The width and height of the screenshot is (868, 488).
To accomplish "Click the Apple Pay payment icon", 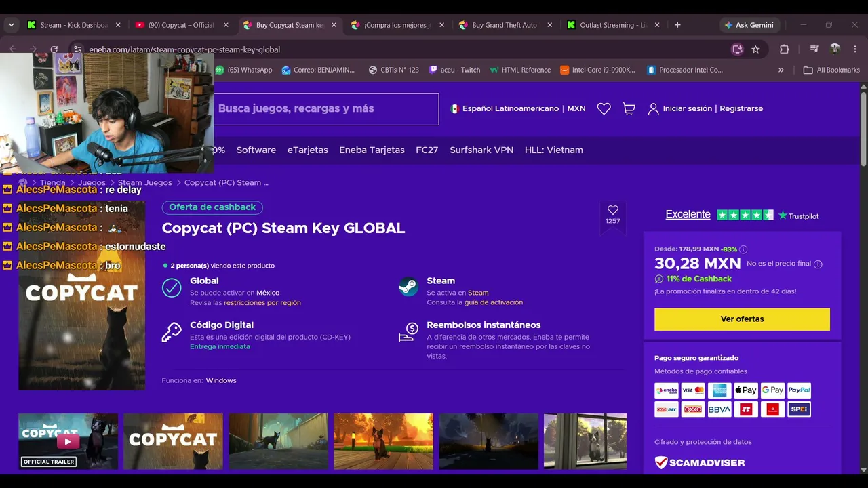I will point(746,390).
